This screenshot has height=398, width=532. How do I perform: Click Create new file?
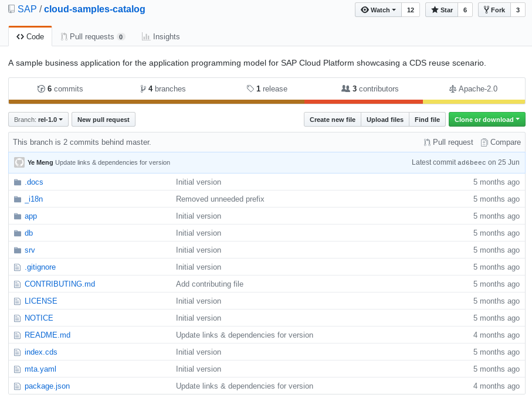click(x=333, y=120)
